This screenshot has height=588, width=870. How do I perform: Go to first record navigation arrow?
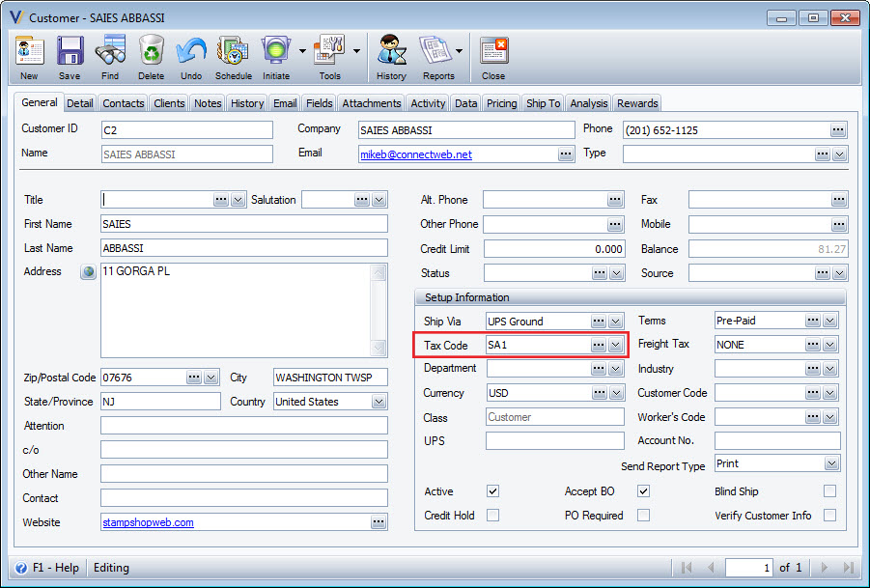tap(687, 568)
